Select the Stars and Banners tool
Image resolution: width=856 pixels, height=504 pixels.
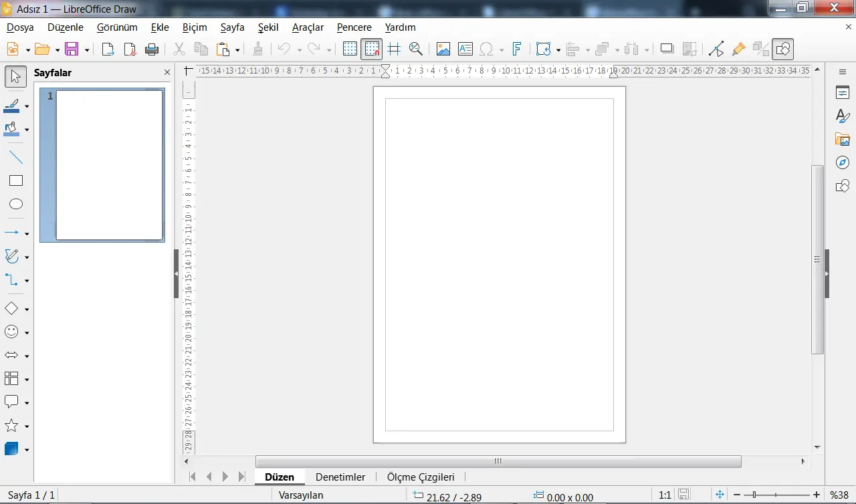pos(12,426)
